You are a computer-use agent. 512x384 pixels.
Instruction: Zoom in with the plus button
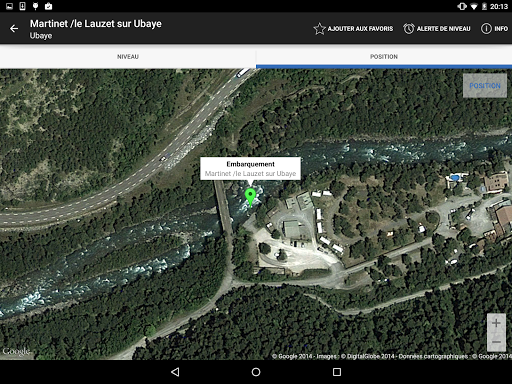tap(496, 323)
